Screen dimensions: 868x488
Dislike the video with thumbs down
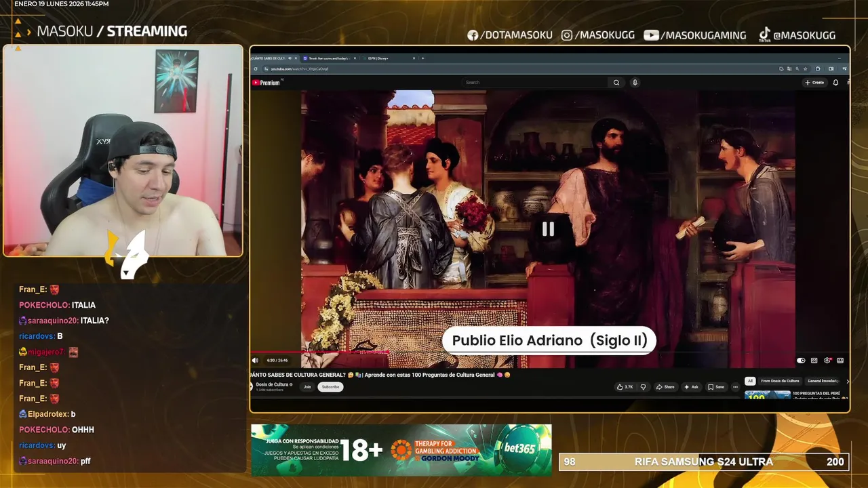tap(643, 387)
